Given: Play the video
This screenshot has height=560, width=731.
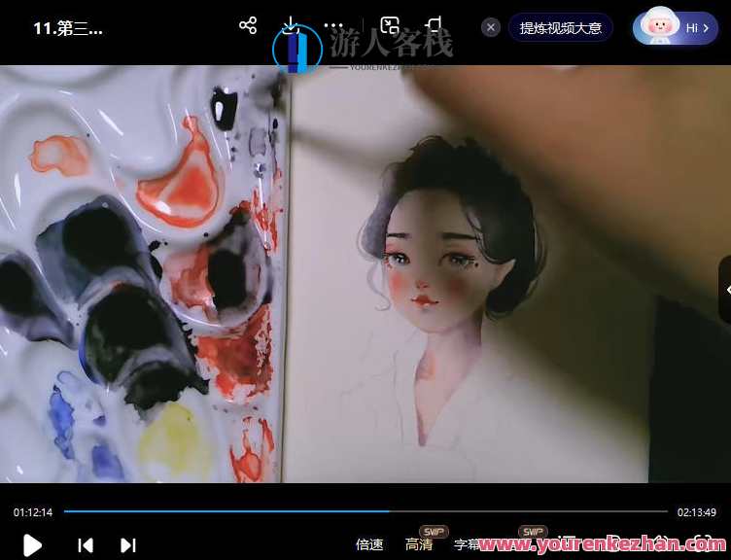Looking at the screenshot, I should [x=32, y=544].
